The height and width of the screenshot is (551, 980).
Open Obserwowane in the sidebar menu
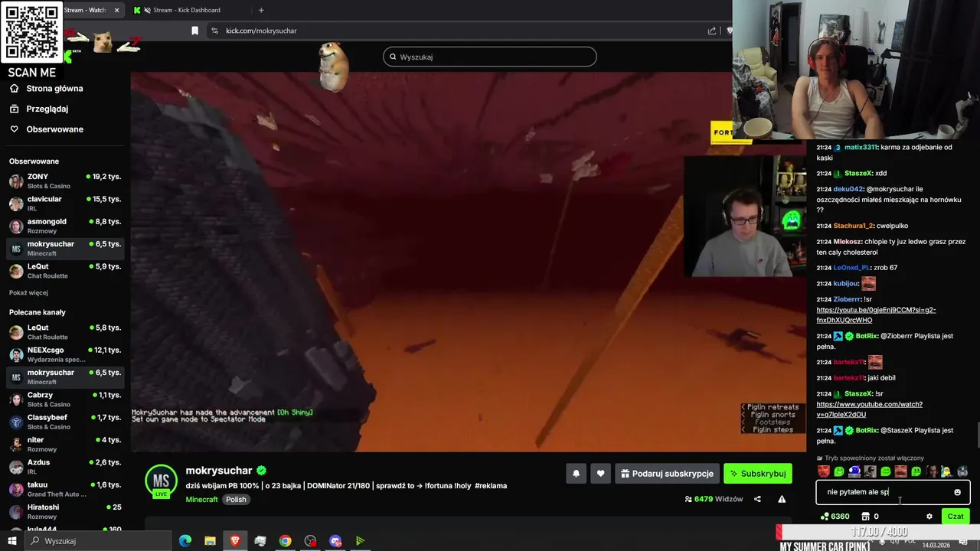point(54,129)
